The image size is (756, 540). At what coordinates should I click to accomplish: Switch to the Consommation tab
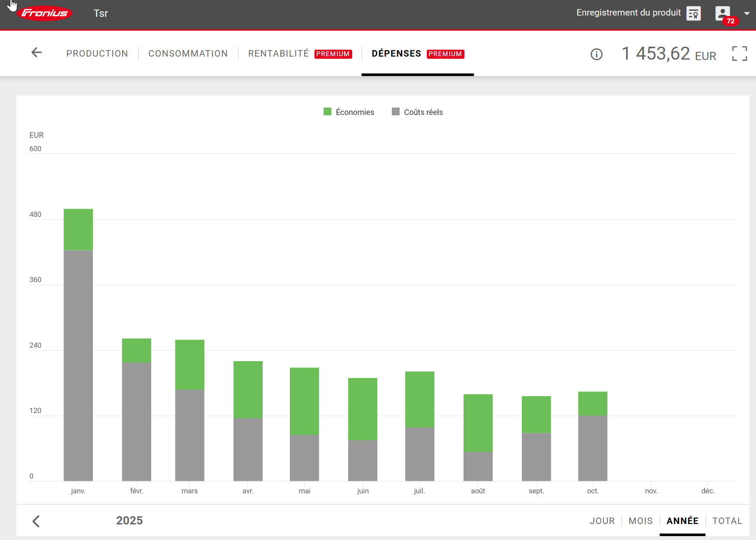(188, 54)
